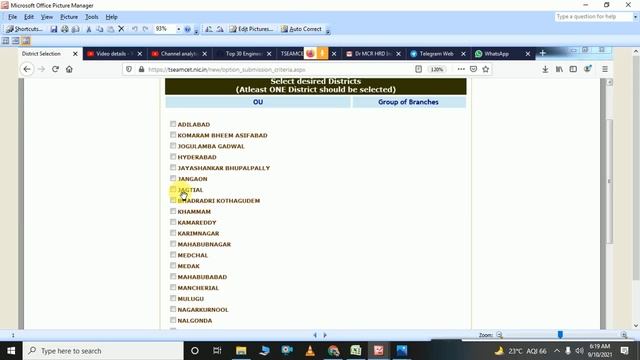640x360 pixels.
Task: Switch to Thumbnail view icon
Action: coord(5,41)
